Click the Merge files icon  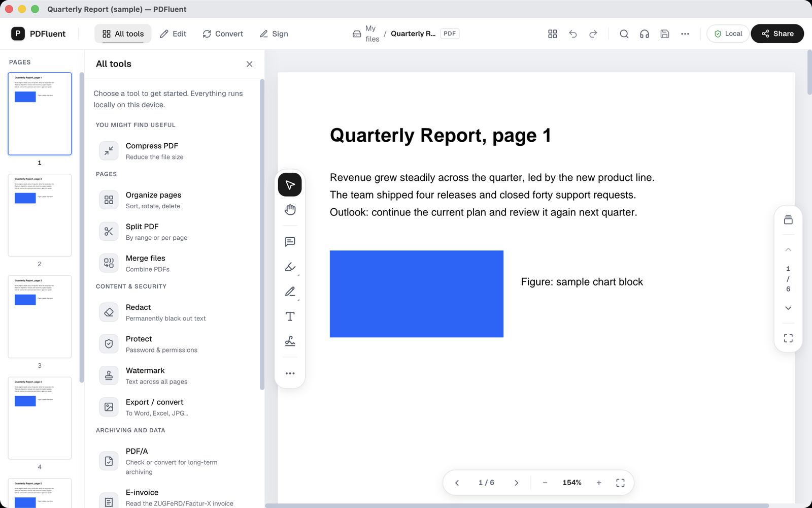point(109,263)
